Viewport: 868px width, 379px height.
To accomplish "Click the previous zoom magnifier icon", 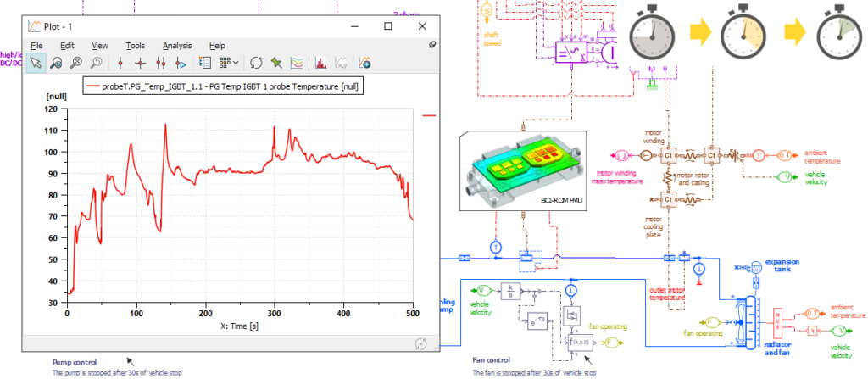I will (x=95, y=63).
